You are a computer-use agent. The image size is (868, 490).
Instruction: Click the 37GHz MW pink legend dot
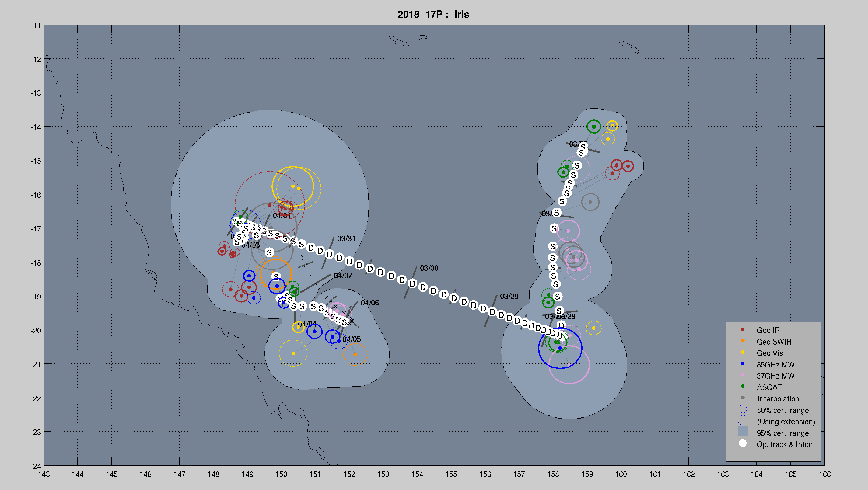click(x=743, y=375)
